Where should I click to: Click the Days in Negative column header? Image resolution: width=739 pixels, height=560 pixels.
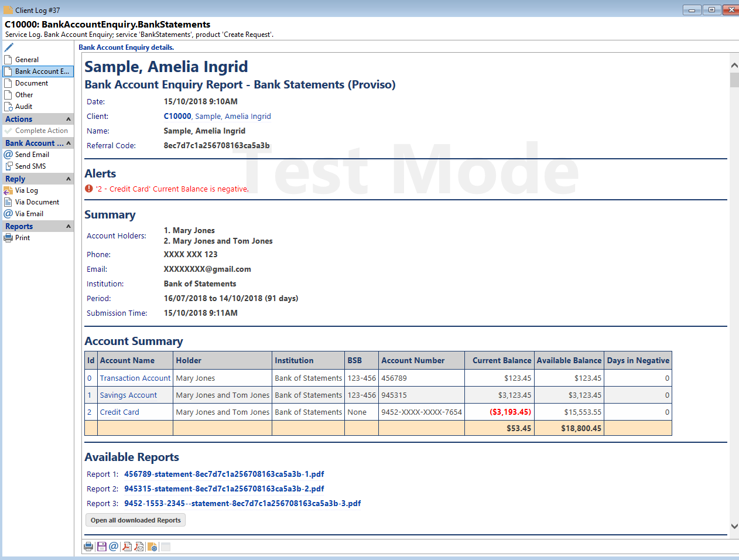tap(638, 360)
